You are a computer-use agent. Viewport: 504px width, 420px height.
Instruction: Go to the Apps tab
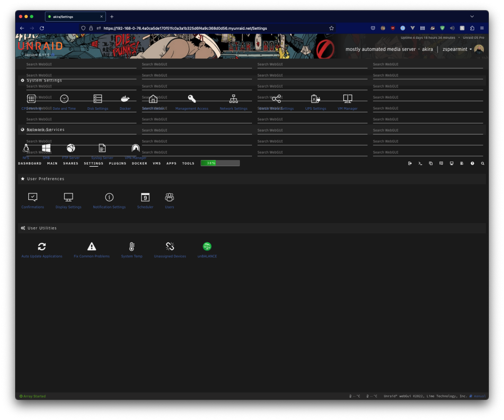pyautogui.click(x=171, y=164)
